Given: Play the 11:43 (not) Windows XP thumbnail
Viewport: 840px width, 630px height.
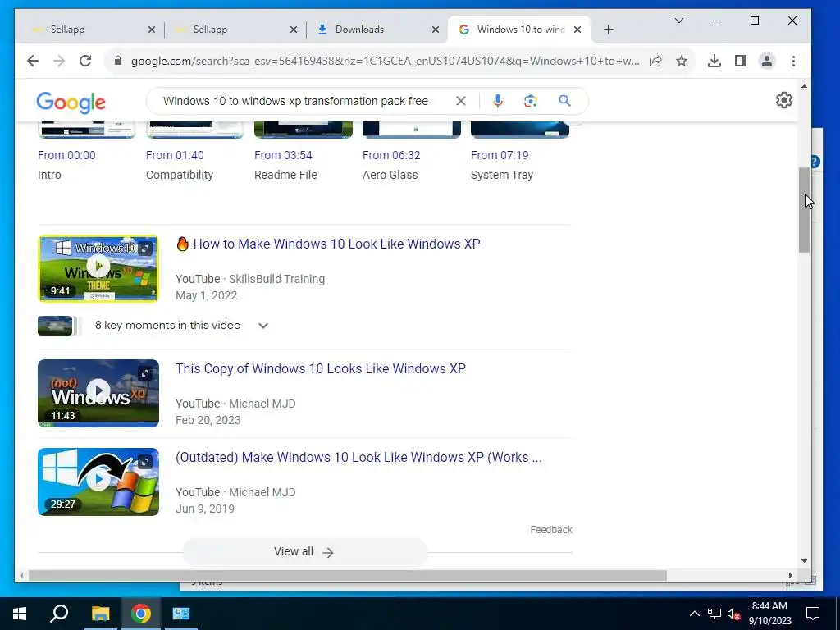Looking at the screenshot, I should 98,393.
